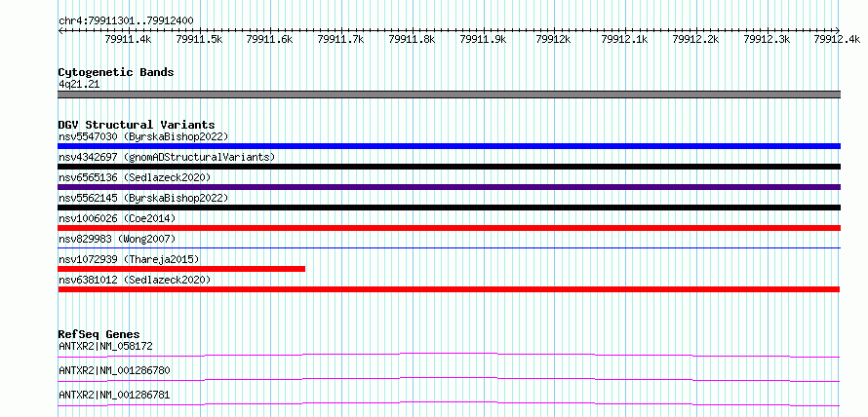This screenshot has height=417, width=868.
Task: Click the 79912.2k ruler tick label
Action: coord(695,39)
